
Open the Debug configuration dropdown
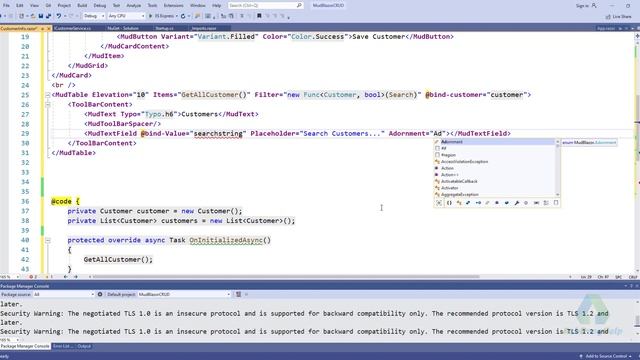pyautogui.click(x=94, y=16)
